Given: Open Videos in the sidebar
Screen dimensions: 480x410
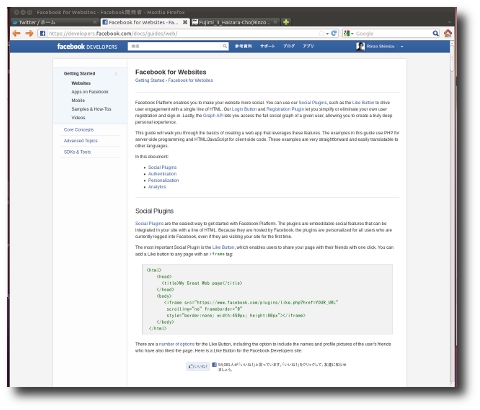Looking at the screenshot, I should tap(78, 118).
